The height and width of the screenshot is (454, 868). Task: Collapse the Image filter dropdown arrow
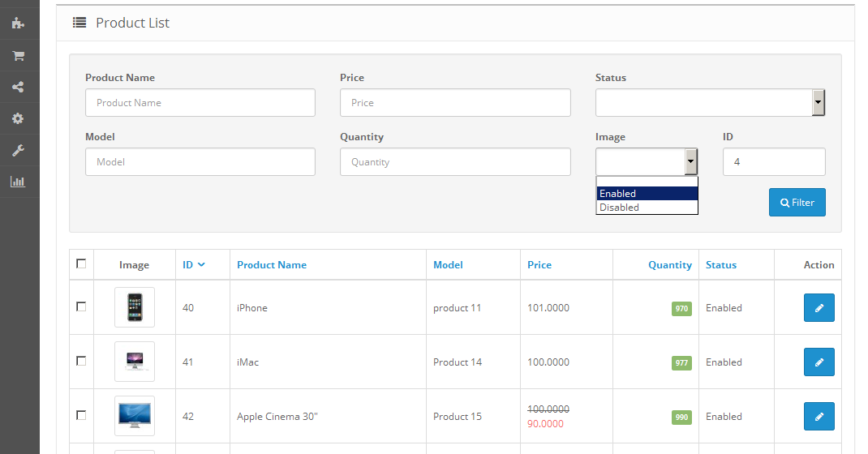pos(690,162)
